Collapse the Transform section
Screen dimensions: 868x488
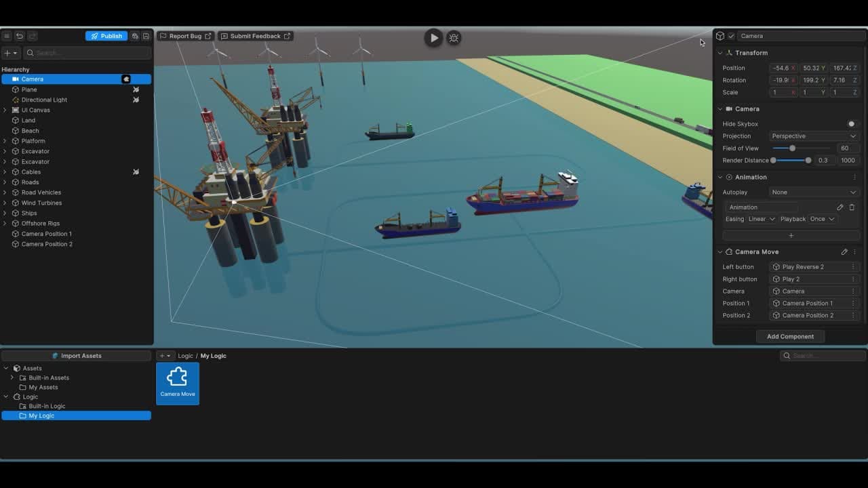(x=719, y=53)
